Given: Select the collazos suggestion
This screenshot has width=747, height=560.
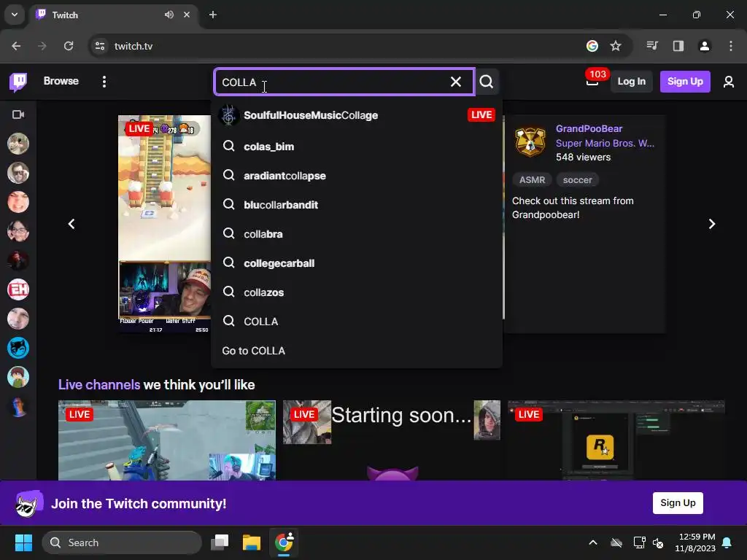Looking at the screenshot, I should coord(357,292).
